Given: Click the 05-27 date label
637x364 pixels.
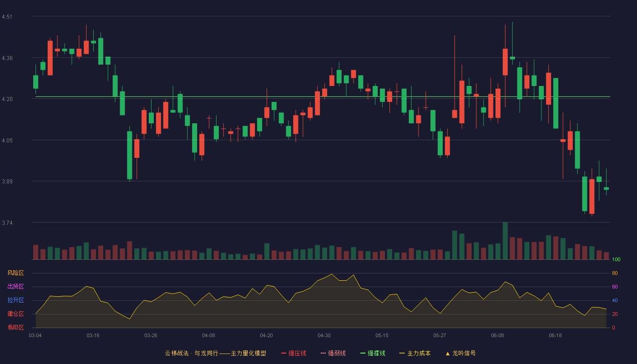Looking at the screenshot, I should 440,335.
